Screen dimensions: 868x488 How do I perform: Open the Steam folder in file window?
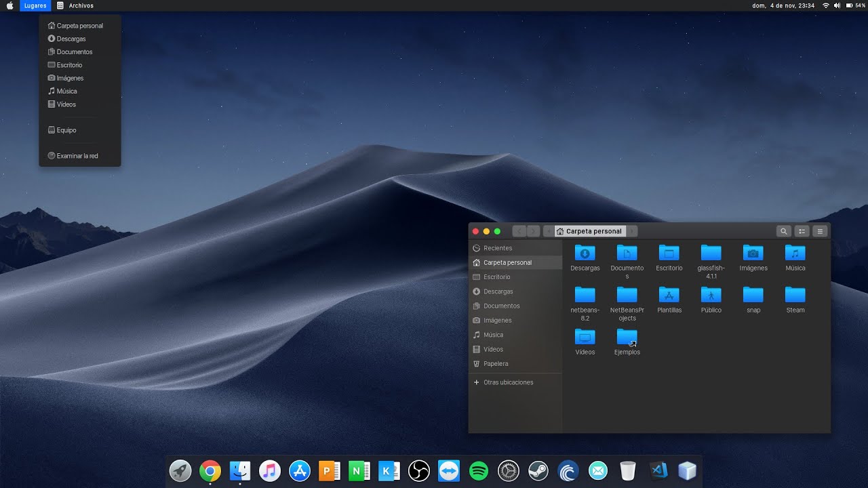[795, 300]
